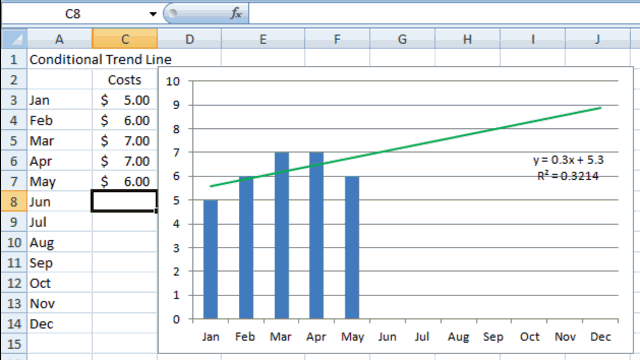The image size is (640, 360).
Task: Click the 'Sep' cell in column A
Action: click(x=60, y=263)
